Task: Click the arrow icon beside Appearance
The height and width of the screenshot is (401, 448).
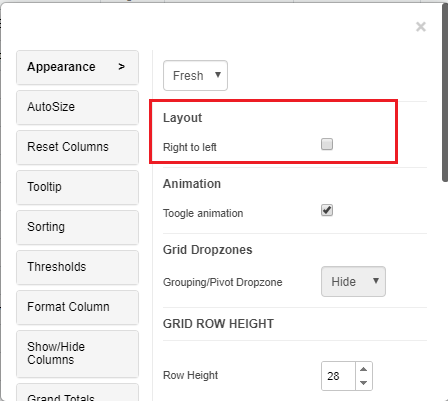Action: point(121,67)
